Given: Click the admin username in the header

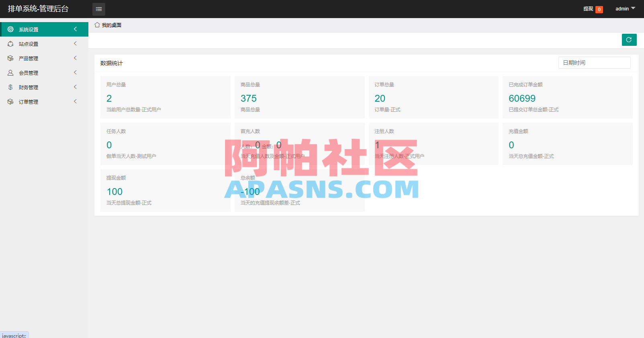Looking at the screenshot, I should coord(622,9).
